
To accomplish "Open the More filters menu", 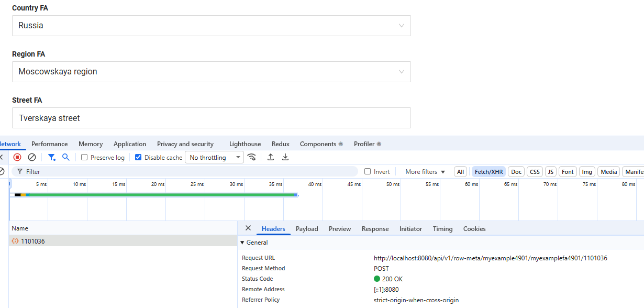I will click(x=425, y=172).
